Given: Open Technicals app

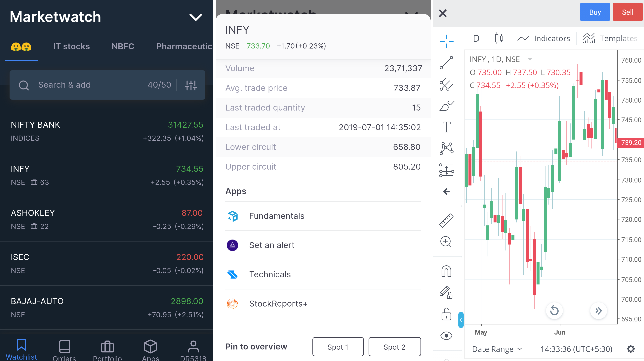Looking at the screenshot, I should 323,275.
